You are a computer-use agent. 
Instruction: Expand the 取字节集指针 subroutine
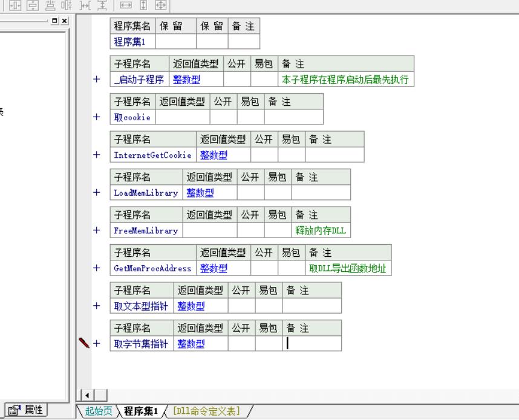[x=97, y=343]
